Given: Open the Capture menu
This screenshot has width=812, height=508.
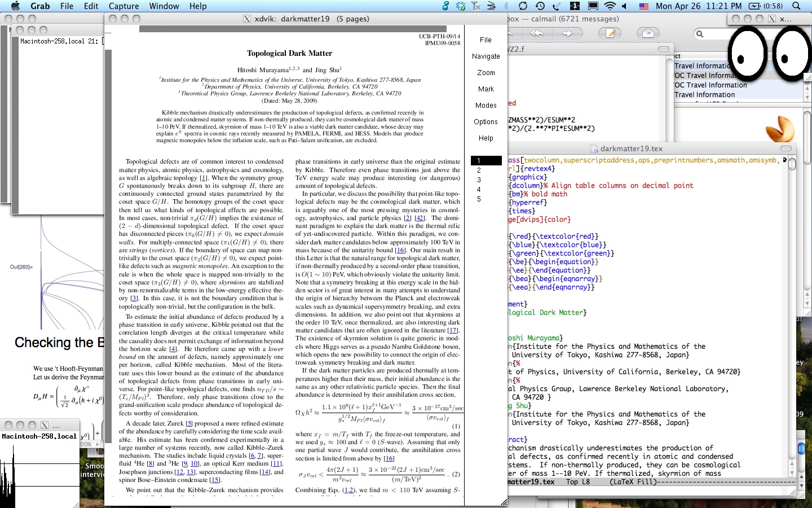Looking at the screenshot, I should pos(123,6).
